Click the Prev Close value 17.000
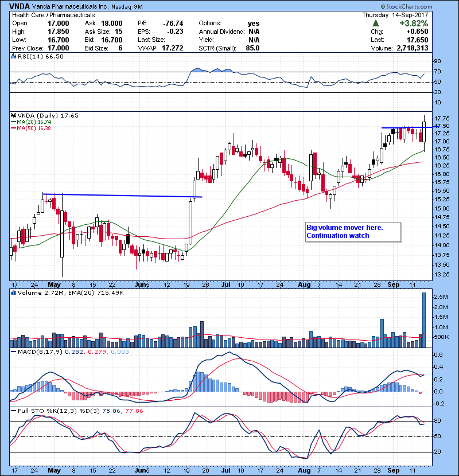 [x=59, y=48]
